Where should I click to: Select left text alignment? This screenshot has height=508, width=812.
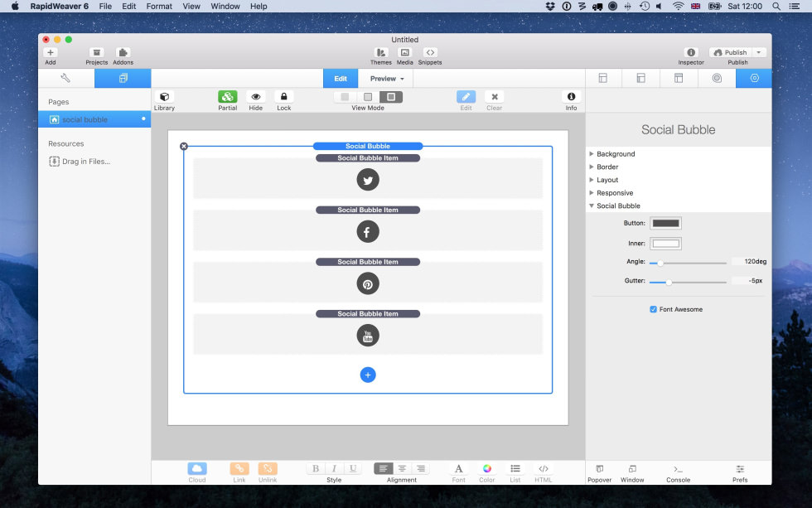click(383, 469)
